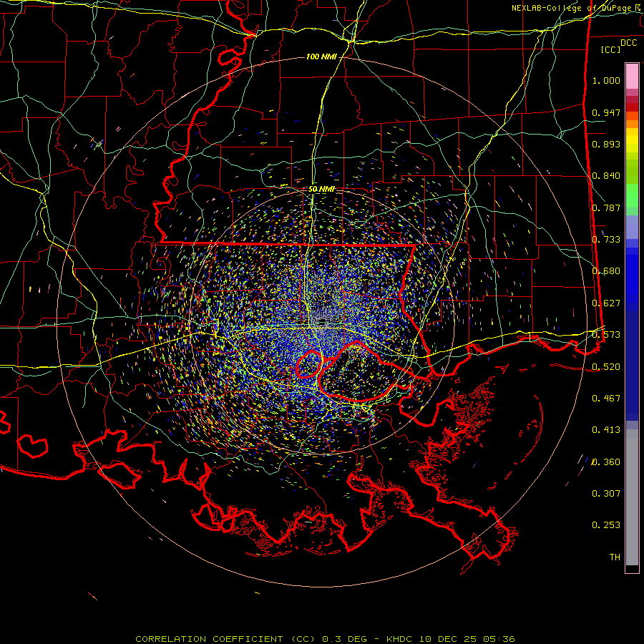This screenshot has height=644, width=644.
Task: Click the 0.307 color scale label
Action: click(606, 493)
